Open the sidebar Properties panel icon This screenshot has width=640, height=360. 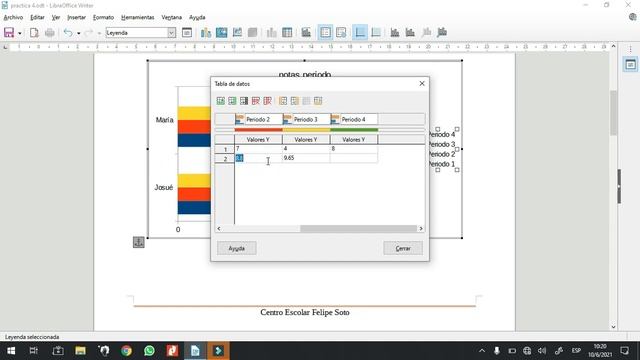631,64
